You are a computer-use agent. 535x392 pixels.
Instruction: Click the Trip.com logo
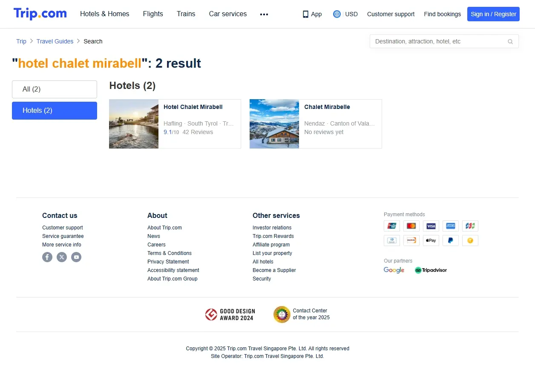[x=40, y=14]
